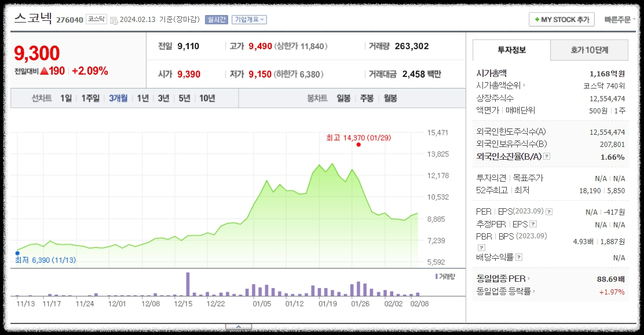Click the tall volume bar at 12/15
644x335 pixels.
point(188,284)
